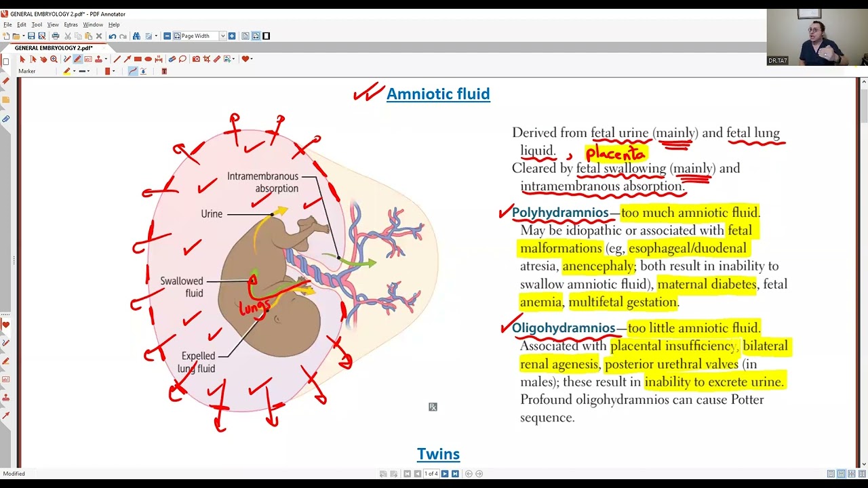
Task: Click the Open folder icon
Action: pos(16,36)
